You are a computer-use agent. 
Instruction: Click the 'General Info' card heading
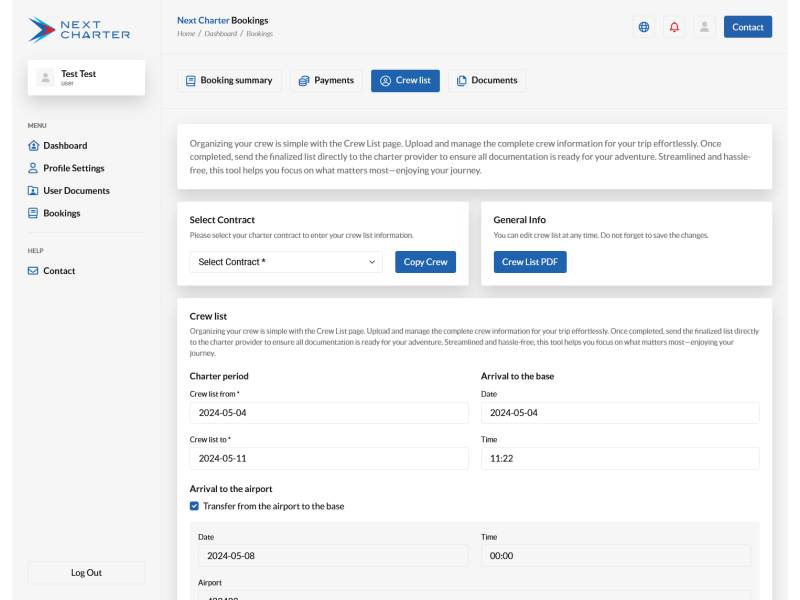tap(519, 220)
